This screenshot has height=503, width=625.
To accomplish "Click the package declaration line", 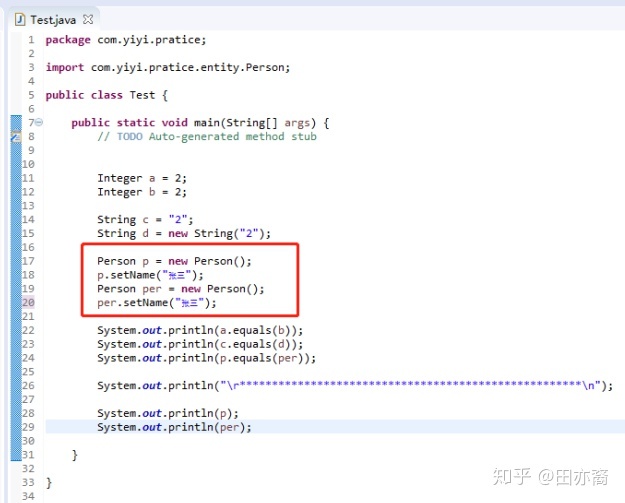I will click(126, 40).
